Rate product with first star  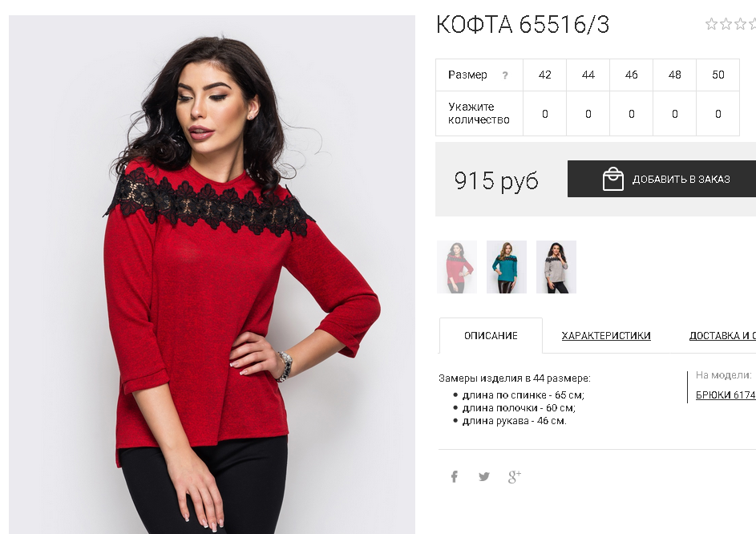coord(711,23)
